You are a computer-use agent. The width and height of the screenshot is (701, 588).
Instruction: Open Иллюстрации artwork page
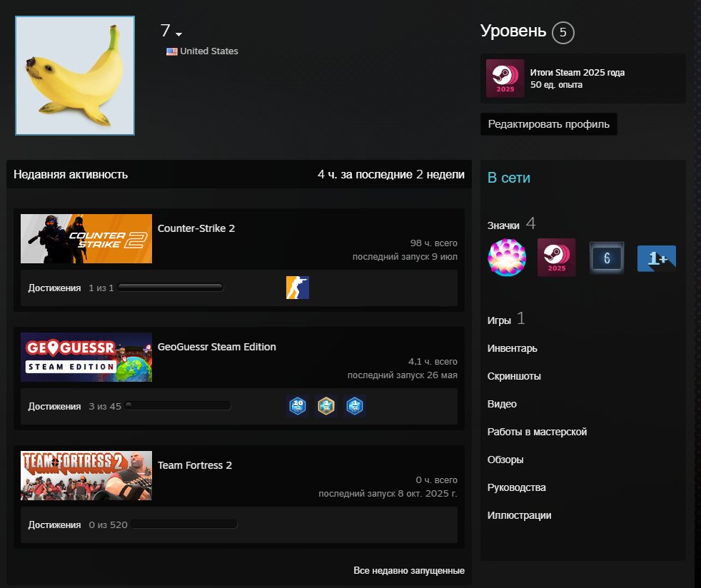tap(519, 515)
